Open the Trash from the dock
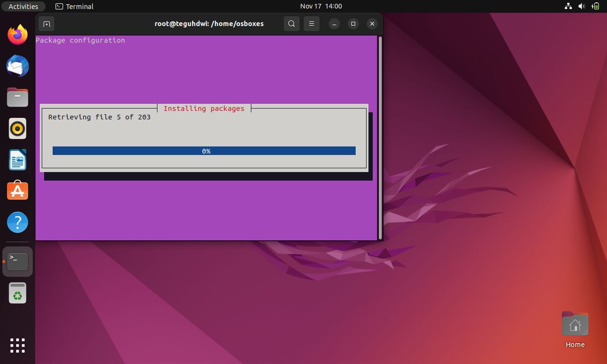The image size is (607, 364). (x=18, y=293)
